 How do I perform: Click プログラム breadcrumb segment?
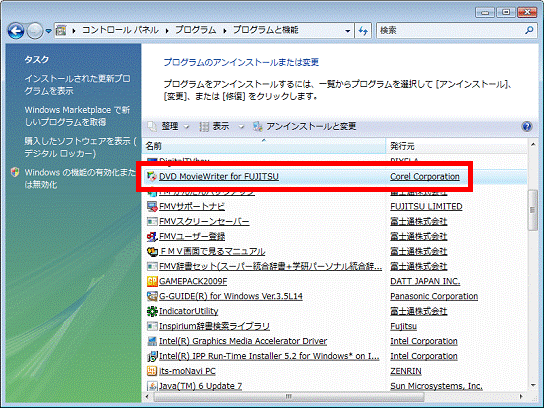click(x=196, y=30)
